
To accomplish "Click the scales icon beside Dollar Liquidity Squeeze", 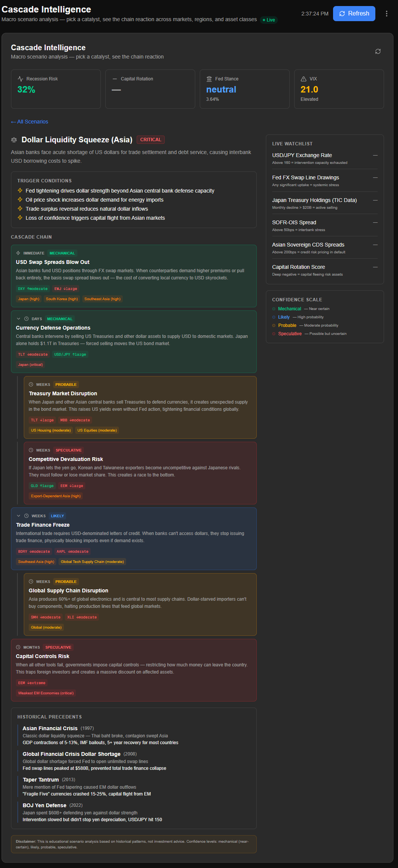I will pyautogui.click(x=14, y=140).
